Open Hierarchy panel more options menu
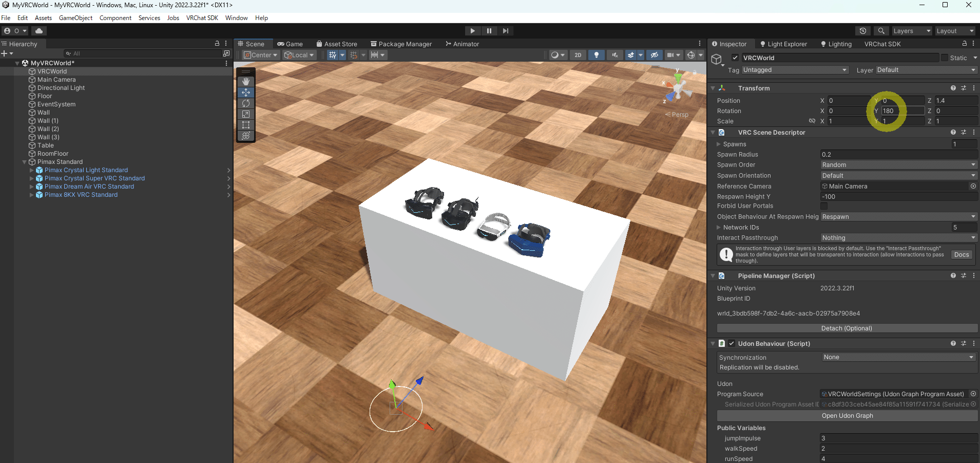This screenshot has width=980, height=463. [x=226, y=44]
